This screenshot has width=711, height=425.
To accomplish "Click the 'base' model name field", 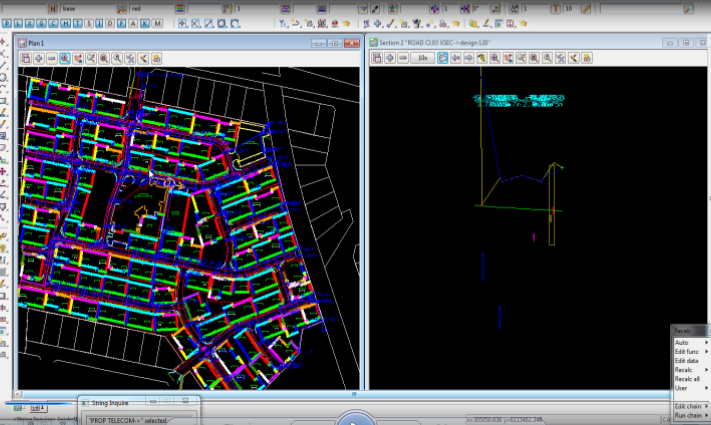I will point(88,9).
